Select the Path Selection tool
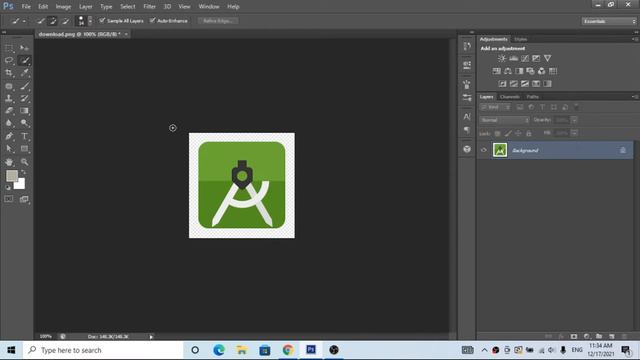Viewport: 640px width, 360px height. [9, 149]
